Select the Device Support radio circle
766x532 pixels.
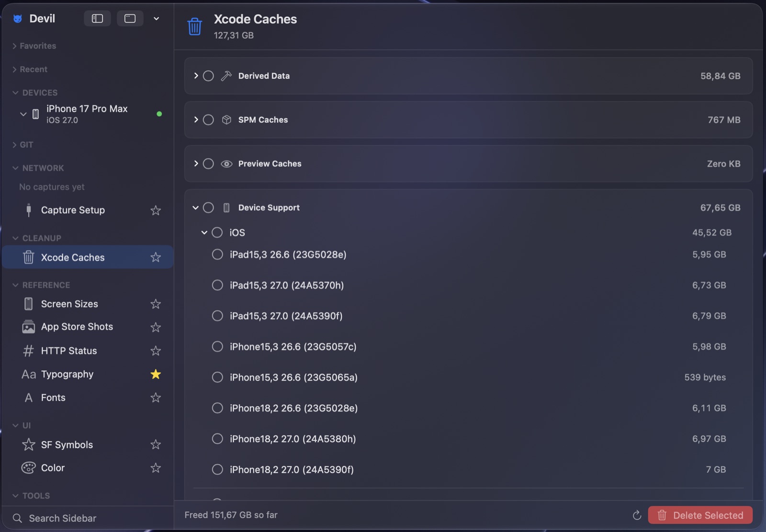[x=208, y=208]
